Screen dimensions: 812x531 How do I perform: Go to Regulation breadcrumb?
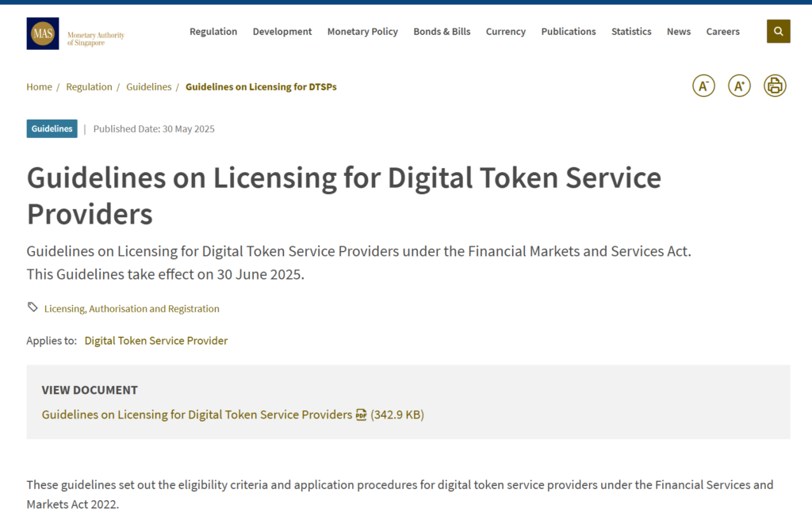pyautogui.click(x=89, y=87)
